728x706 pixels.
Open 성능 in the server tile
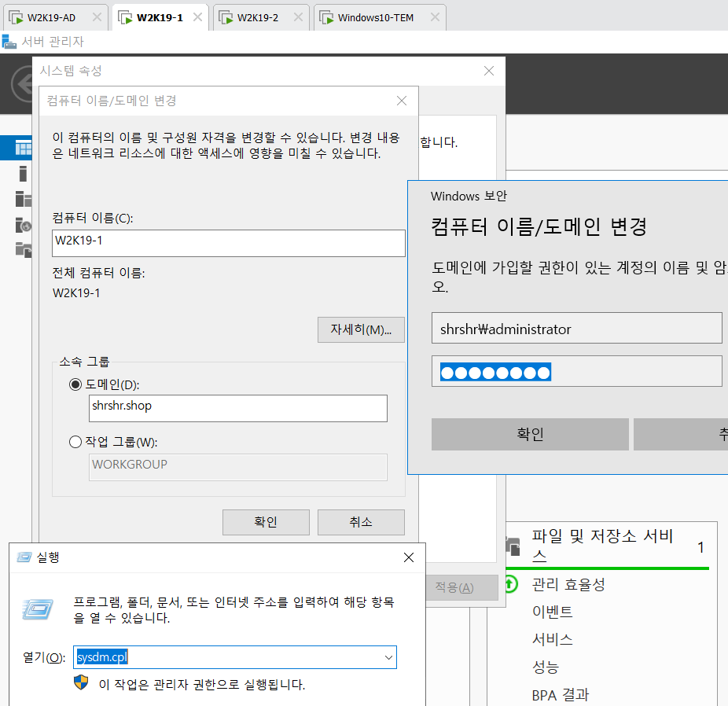(x=545, y=667)
